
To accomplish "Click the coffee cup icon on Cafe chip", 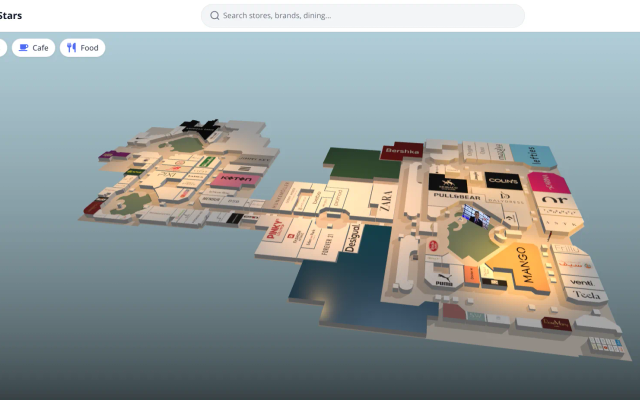I will [24, 48].
